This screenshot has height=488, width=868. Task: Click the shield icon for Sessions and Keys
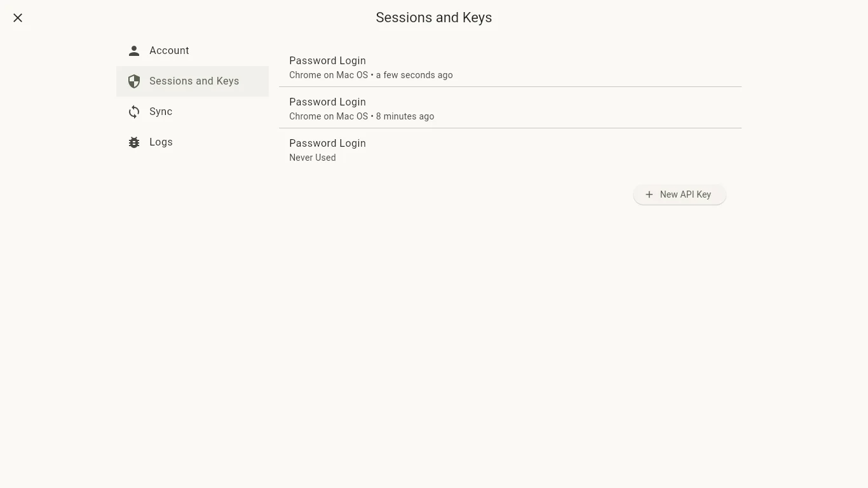pos(134,81)
